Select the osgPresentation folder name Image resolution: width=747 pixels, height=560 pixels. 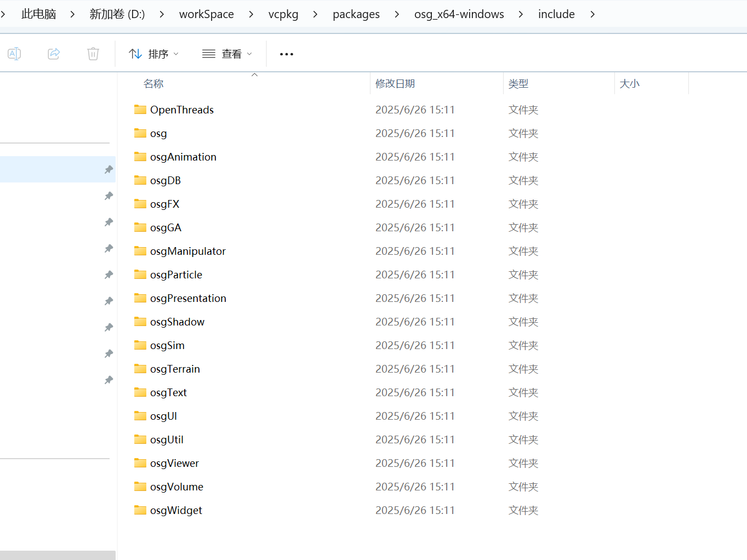[188, 298]
